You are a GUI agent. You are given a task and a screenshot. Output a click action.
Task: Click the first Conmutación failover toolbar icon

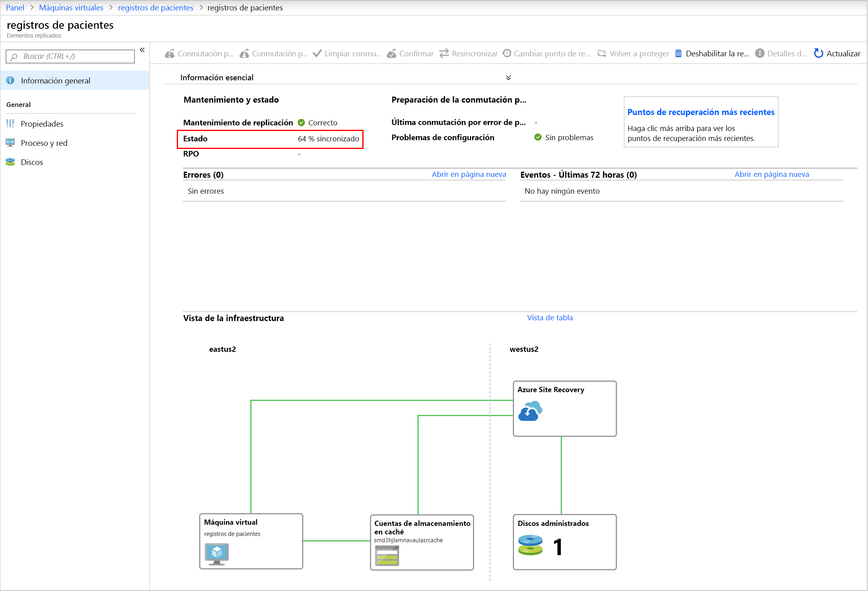170,54
